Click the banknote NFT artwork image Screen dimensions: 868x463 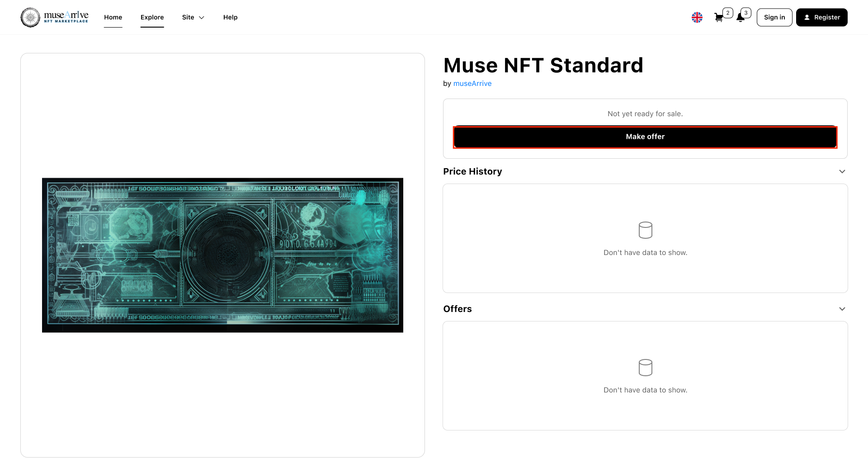pyautogui.click(x=222, y=255)
